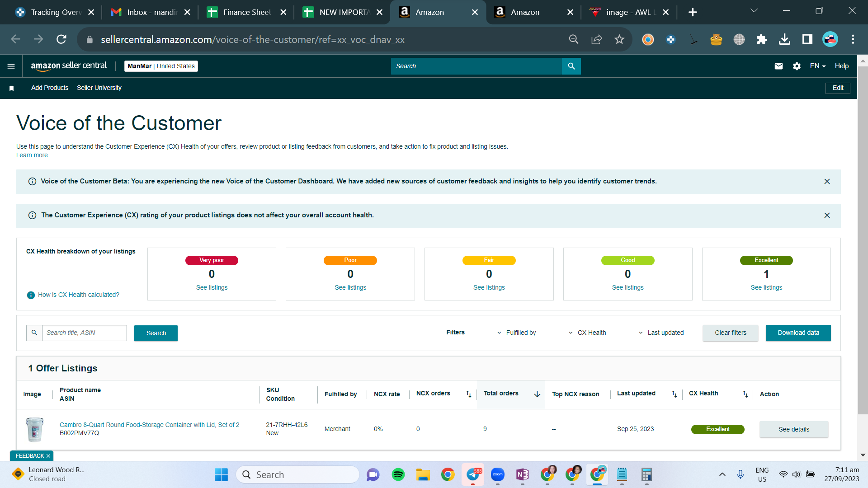Open the Windows Start menu
868x488 pixels.
point(221,474)
